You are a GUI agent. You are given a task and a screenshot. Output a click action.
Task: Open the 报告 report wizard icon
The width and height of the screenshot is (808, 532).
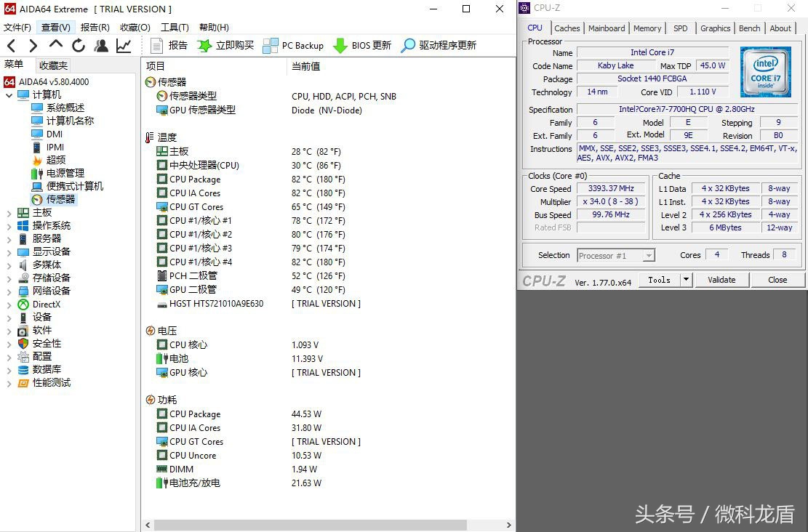pyautogui.click(x=158, y=45)
